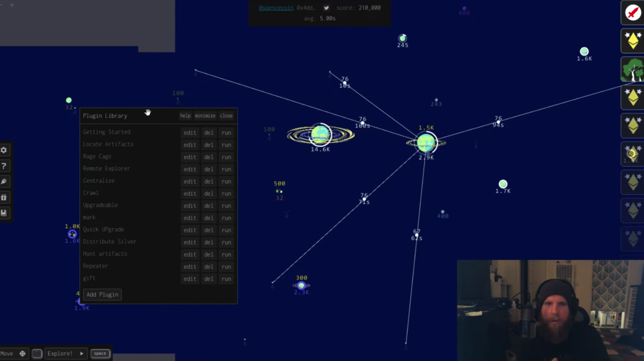Edit the Rage Cage plugin
644x361 pixels.
[189, 157]
